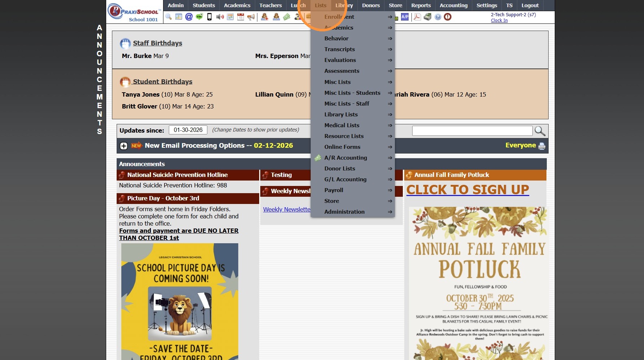Expand the Misc Lists - Students submenu
The image size is (644, 360).
point(353,93)
